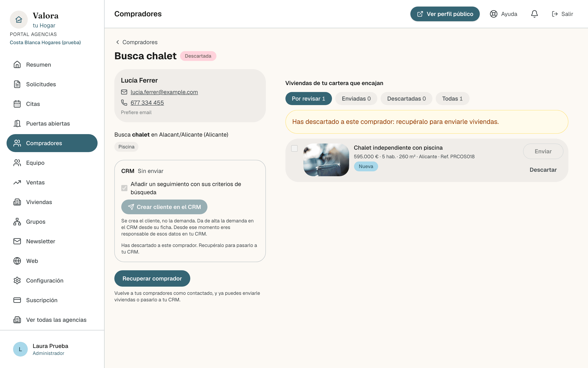Click the Descartada status badge
This screenshot has width=588, height=368.
[x=198, y=56]
